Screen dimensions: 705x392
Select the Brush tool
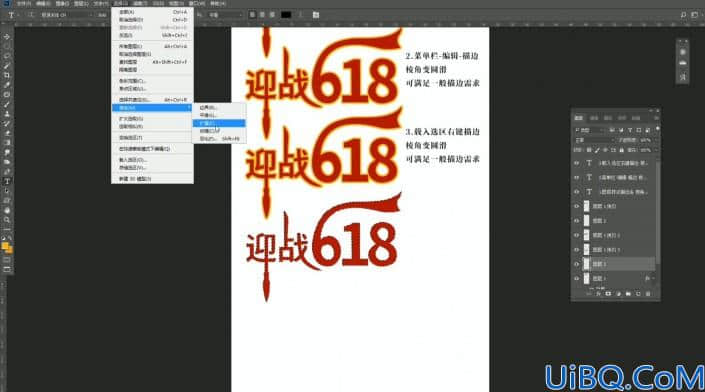[7, 104]
